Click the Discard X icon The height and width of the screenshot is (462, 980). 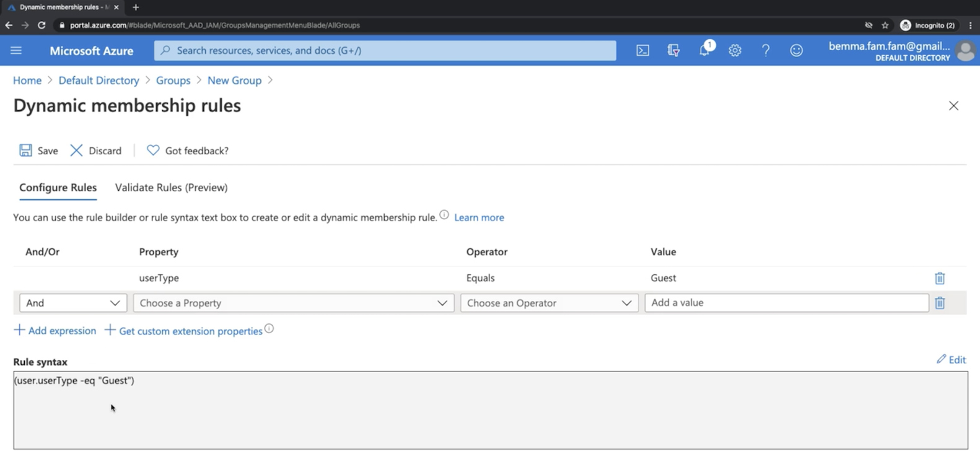point(76,150)
